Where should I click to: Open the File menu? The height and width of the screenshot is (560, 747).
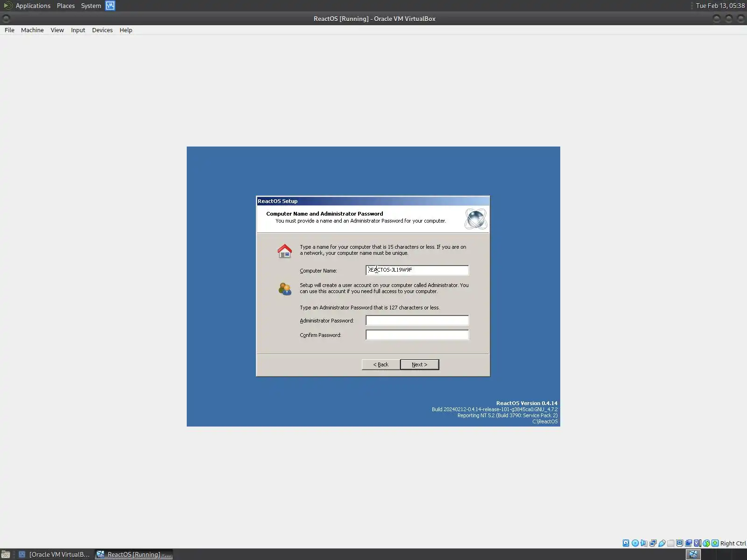(9, 30)
